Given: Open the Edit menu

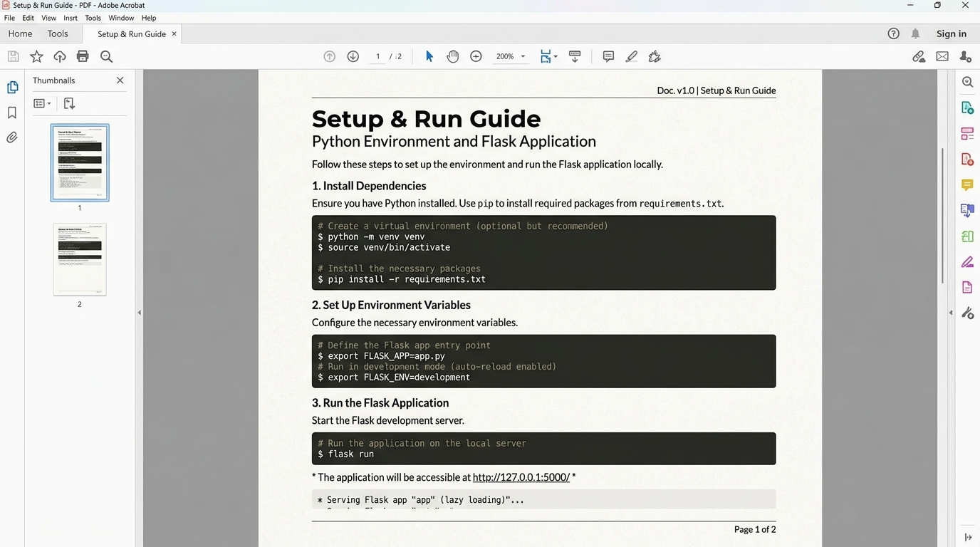Looking at the screenshot, I should [28, 18].
